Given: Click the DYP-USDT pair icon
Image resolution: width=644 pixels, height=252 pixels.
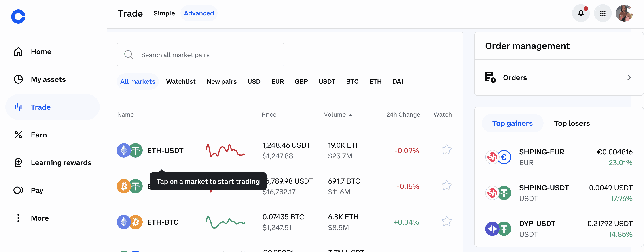Looking at the screenshot, I should pos(498,229).
